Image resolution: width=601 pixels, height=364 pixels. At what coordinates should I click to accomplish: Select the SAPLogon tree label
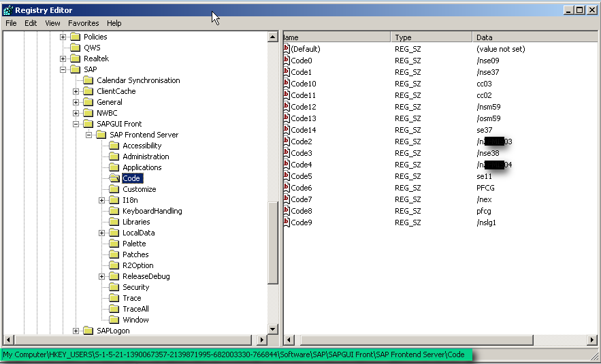point(113,331)
